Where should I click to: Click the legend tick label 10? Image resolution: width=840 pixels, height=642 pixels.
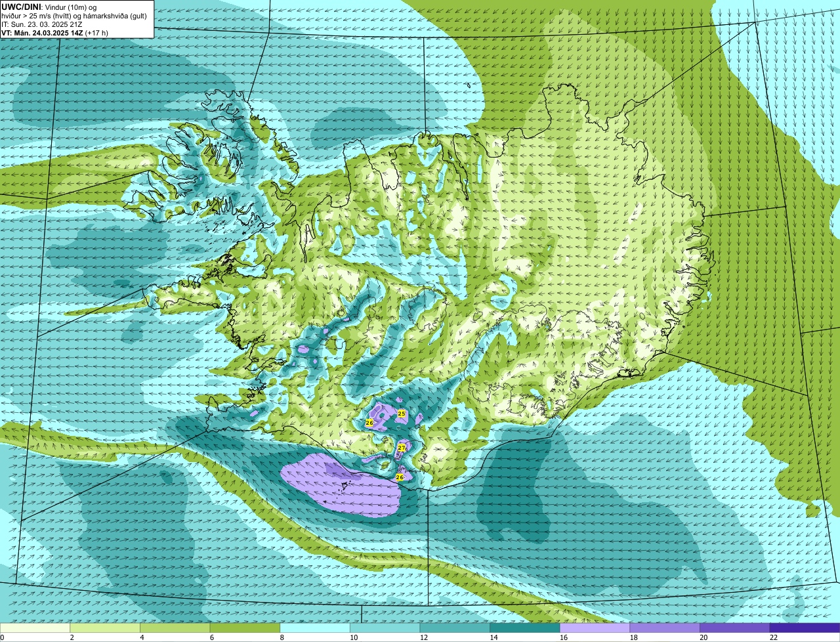354,637
